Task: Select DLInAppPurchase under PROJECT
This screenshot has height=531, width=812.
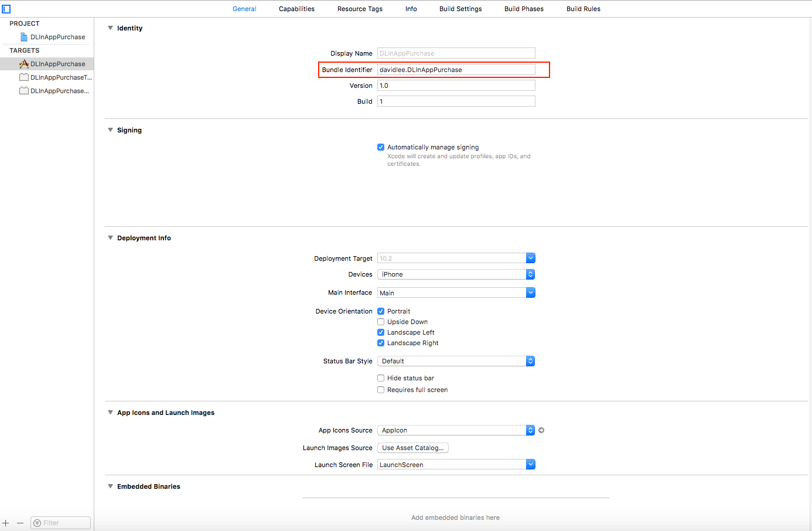Action: [47, 37]
